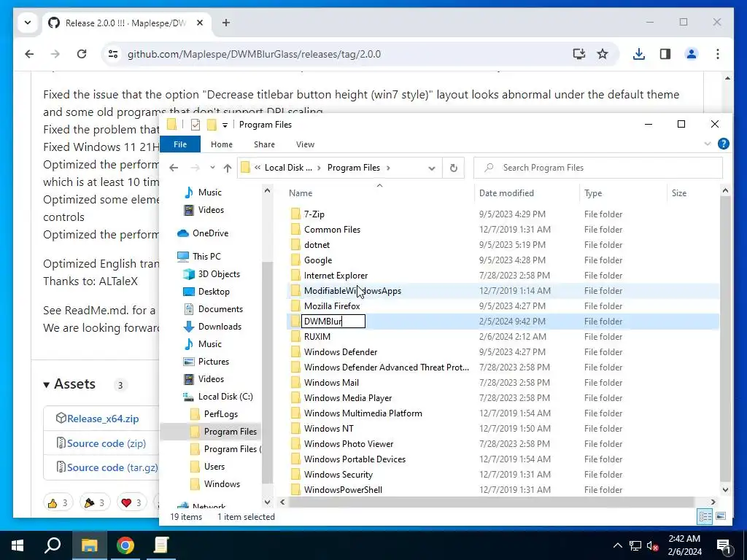Add thumbs up reaction
This screenshot has width=747, height=560.
pos(58,503)
